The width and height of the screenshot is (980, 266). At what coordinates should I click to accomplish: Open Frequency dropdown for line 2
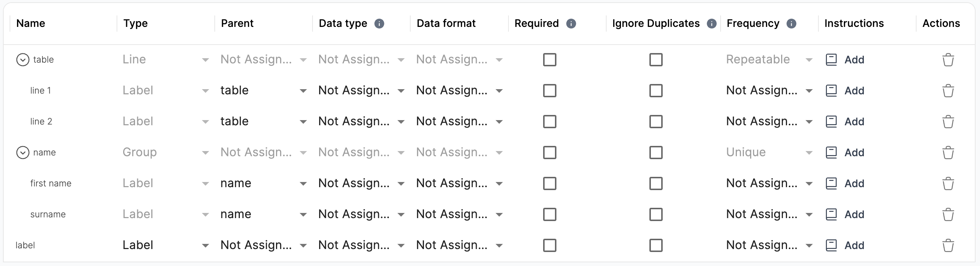pyautogui.click(x=769, y=121)
